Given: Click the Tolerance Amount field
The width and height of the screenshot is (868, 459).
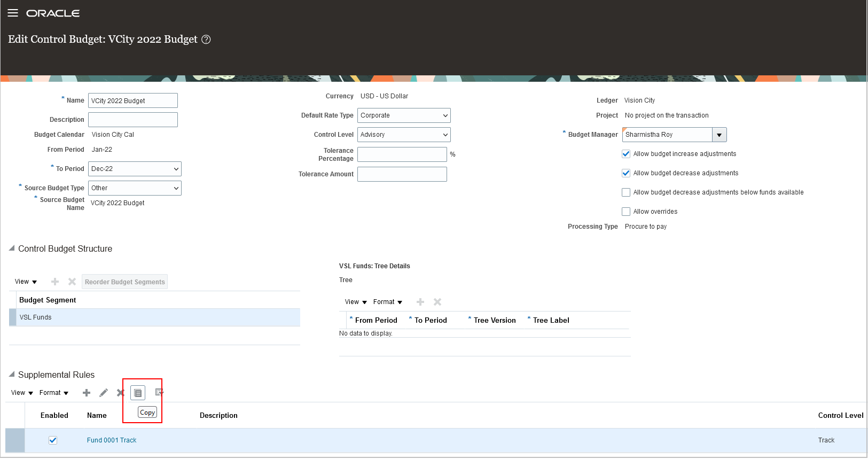Looking at the screenshot, I should click(x=402, y=174).
